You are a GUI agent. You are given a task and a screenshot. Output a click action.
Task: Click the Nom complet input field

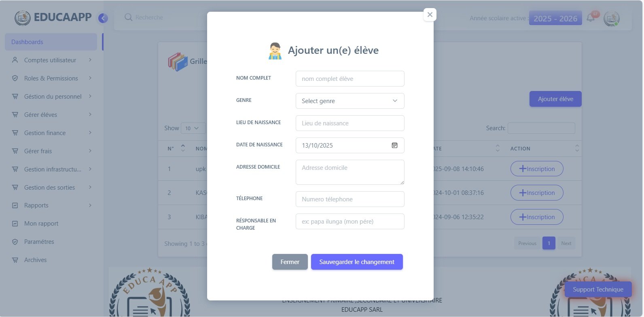coord(350,79)
